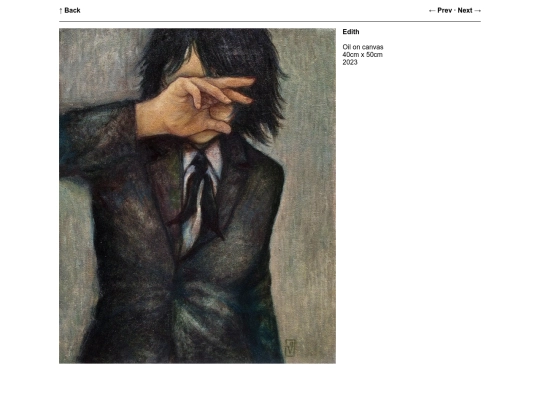The height and width of the screenshot is (405, 540).
Task: Click the Edith painting image
Action: (x=197, y=196)
